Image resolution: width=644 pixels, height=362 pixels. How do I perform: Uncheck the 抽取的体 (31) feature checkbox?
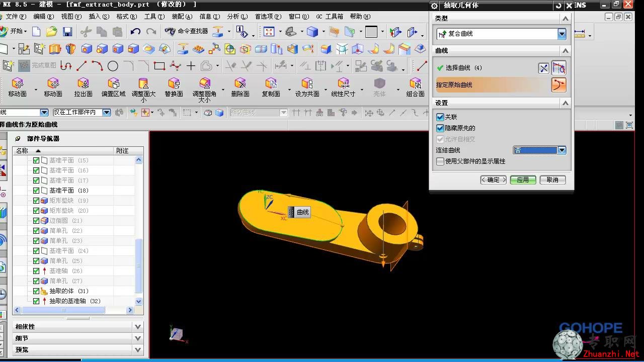(36, 291)
